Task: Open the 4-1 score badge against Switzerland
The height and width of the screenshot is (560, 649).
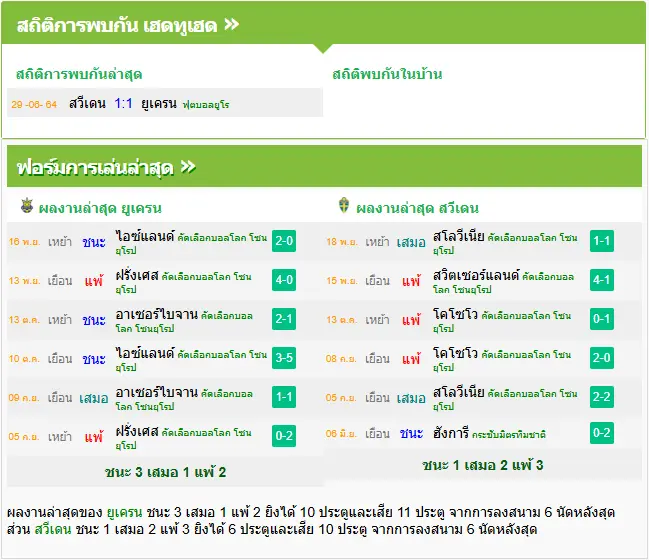Action: pyautogui.click(x=601, y=280)
